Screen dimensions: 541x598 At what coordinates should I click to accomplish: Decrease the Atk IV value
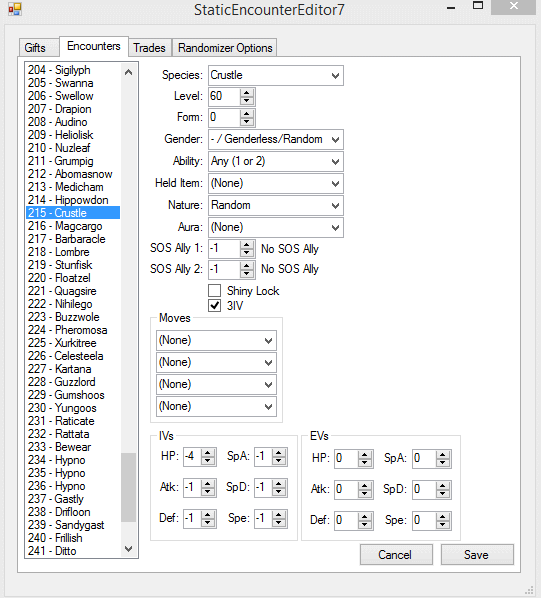tap(208, 492)
